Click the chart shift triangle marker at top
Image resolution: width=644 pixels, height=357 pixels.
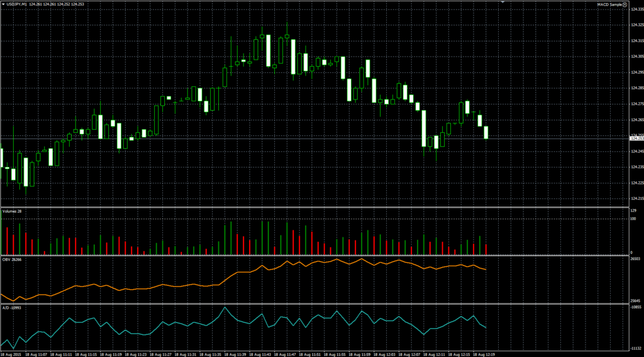[502, 2]
